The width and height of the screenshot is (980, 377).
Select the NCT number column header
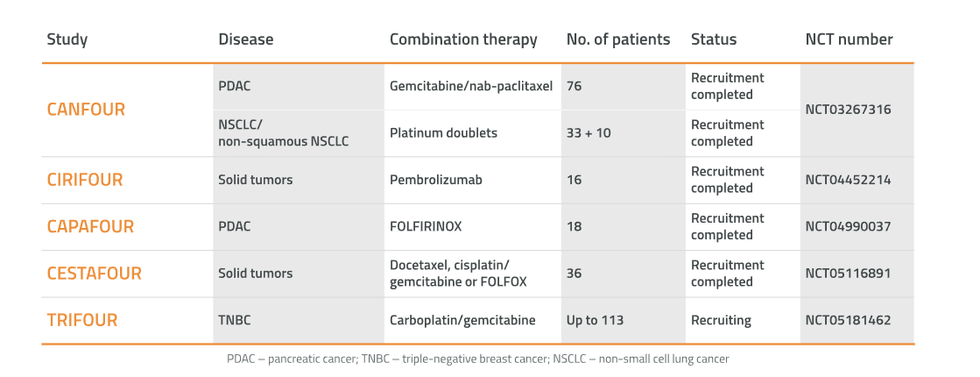tap(849, 39)
